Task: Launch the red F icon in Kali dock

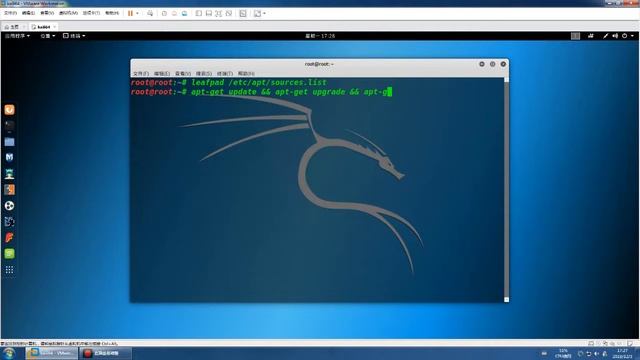Action: (9, 238)
